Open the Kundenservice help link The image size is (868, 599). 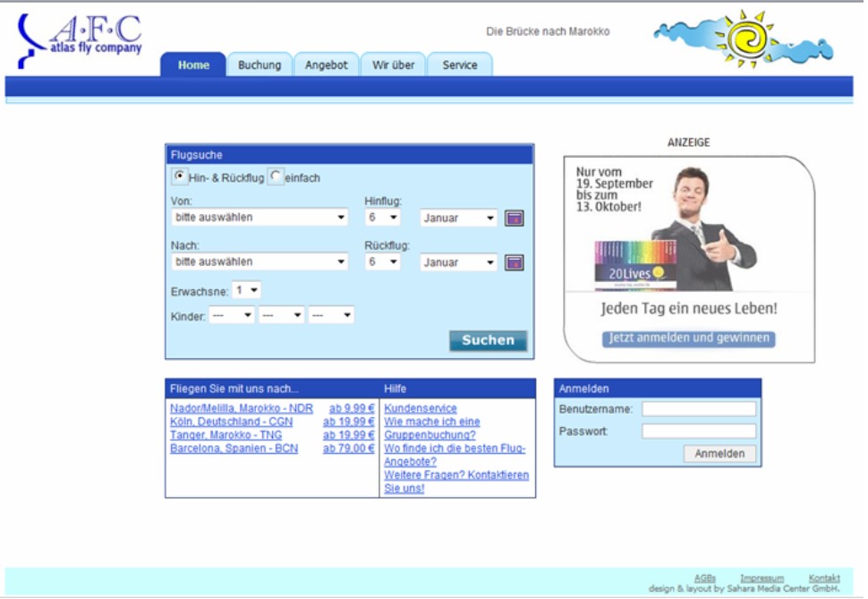point(421,408)
